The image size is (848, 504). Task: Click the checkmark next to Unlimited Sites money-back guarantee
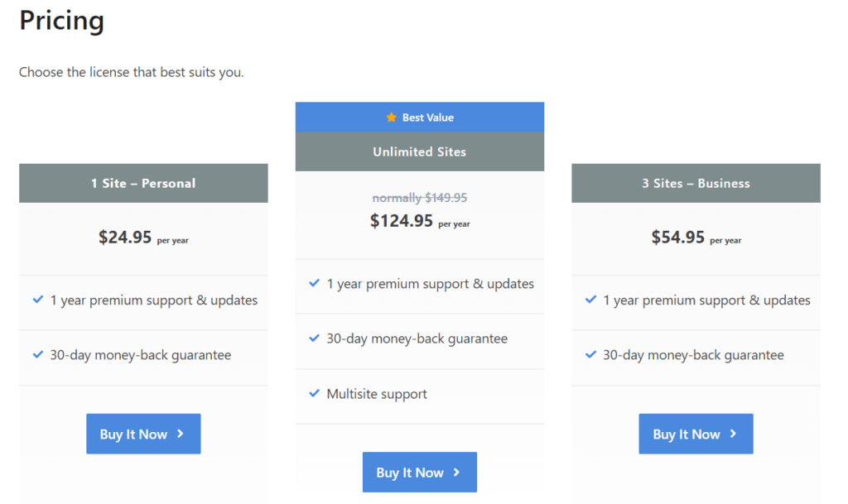[x=314, y=338]
